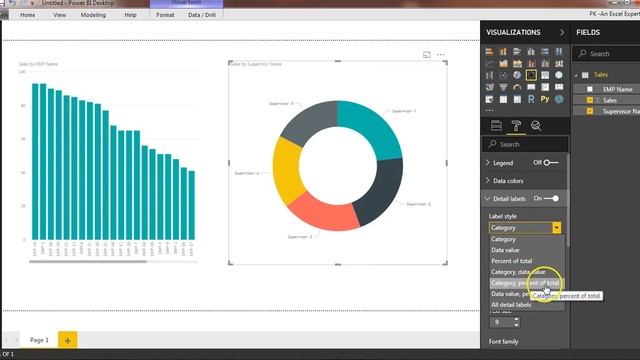The image size is (640, 360).
Task: Choose Data value label style option
Action: pos(527,250)
